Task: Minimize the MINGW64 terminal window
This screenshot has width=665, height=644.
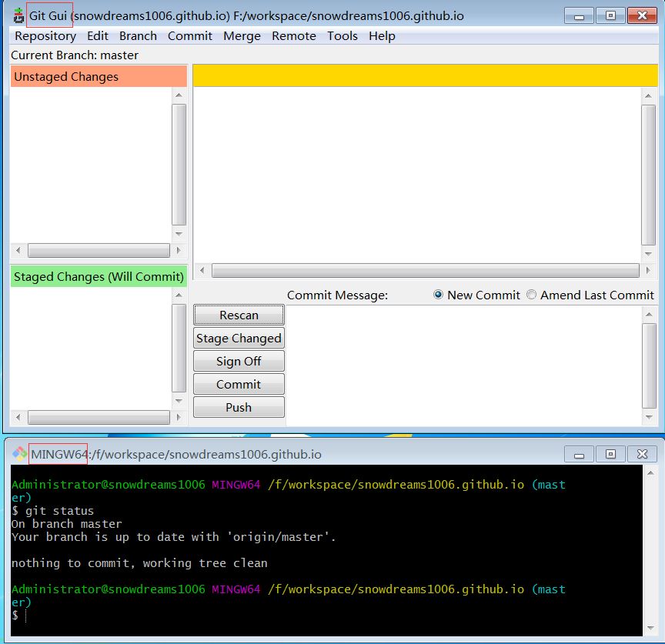Action: (579, 455)
